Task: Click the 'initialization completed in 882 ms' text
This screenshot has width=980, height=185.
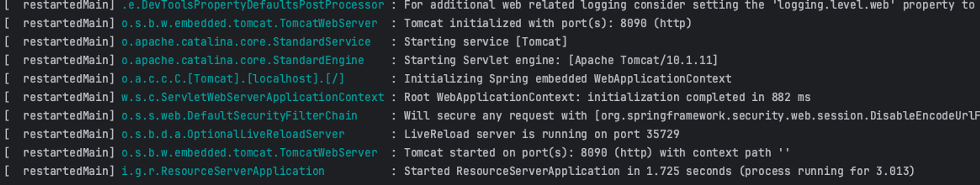Action: [699, 97]
